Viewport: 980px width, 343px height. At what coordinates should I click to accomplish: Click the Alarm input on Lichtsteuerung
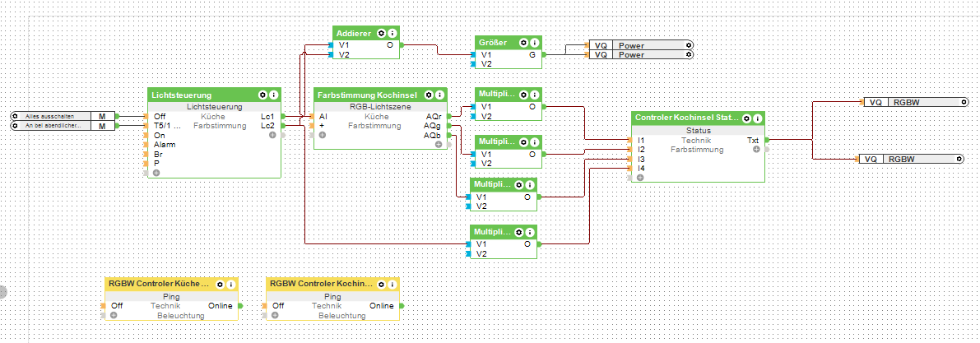coord(163,144)
